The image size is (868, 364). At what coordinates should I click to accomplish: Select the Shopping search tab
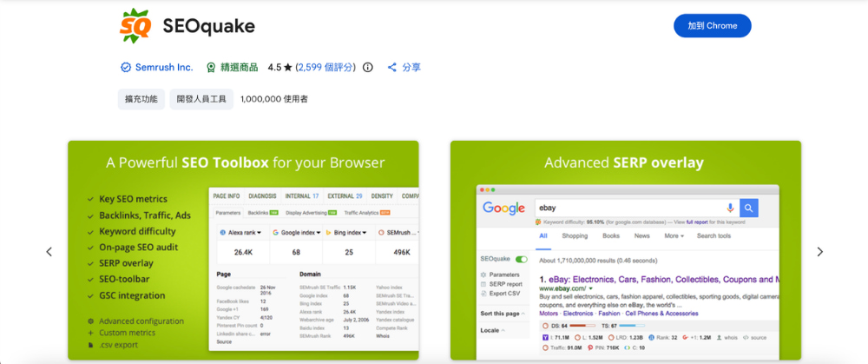[575, 236]
